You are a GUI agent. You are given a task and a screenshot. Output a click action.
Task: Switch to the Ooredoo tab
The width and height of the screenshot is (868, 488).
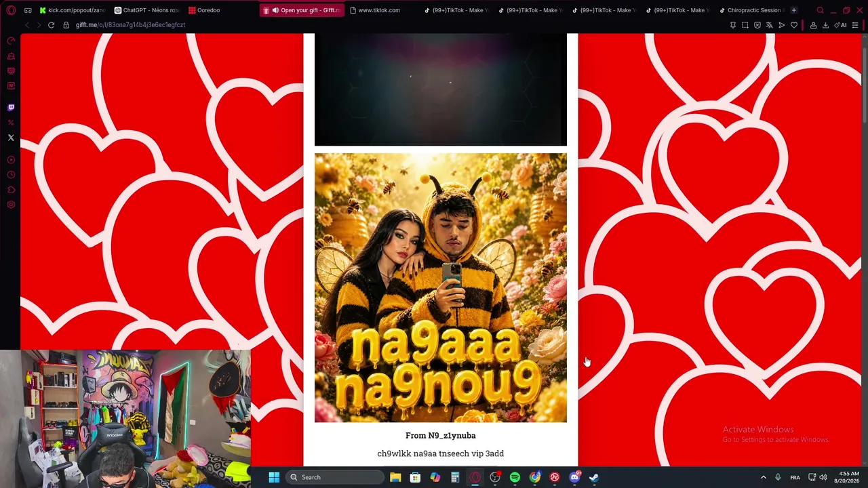pos(220,10)
